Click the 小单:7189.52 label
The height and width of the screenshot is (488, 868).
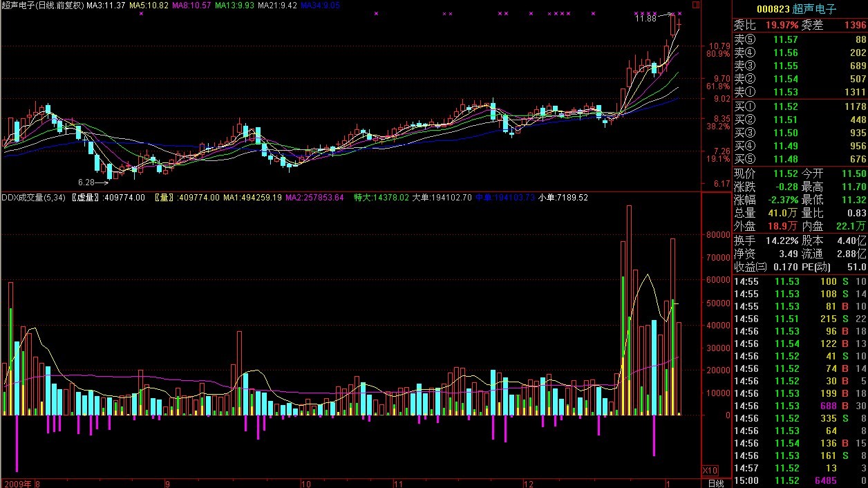click(x=563, y=198)
